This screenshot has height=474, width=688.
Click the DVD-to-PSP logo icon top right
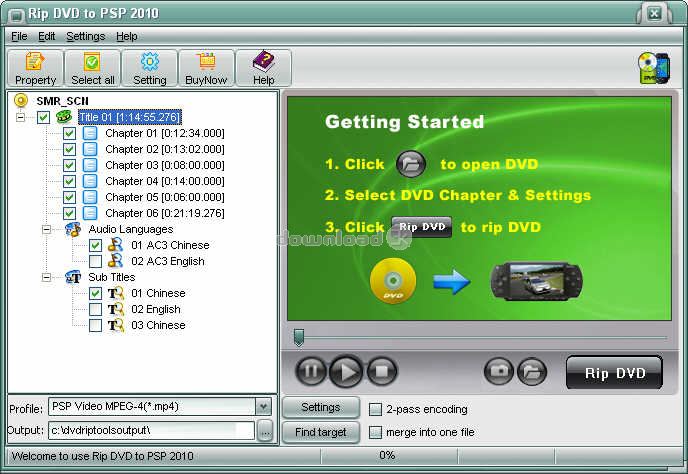click(654, 68)
